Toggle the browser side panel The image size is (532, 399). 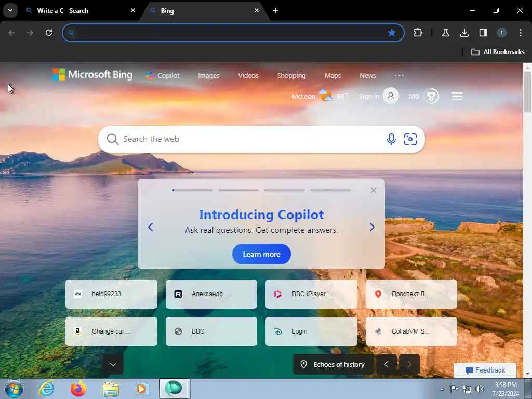tap(483, 33)
